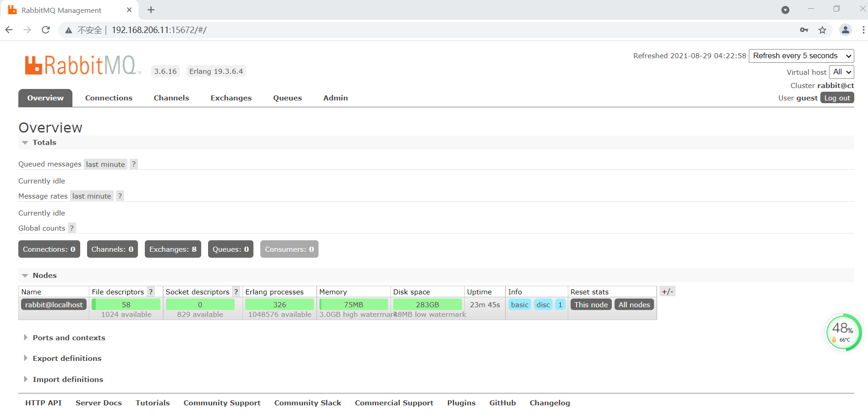Bookmark this page with the star icon
The image size is (868, 415).
click(822, 30)
